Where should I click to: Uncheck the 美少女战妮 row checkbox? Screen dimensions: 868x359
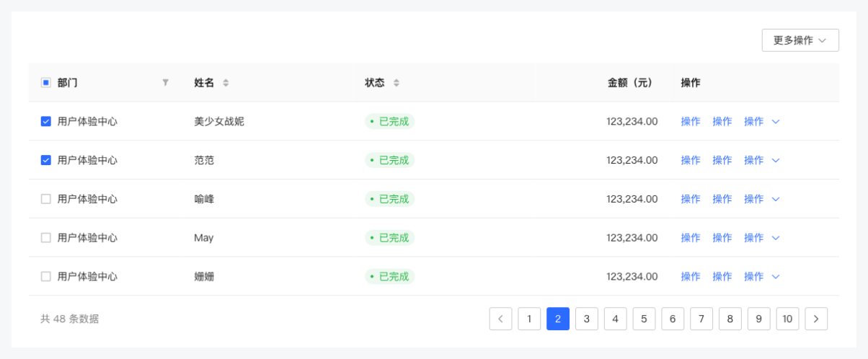[46, 122]
